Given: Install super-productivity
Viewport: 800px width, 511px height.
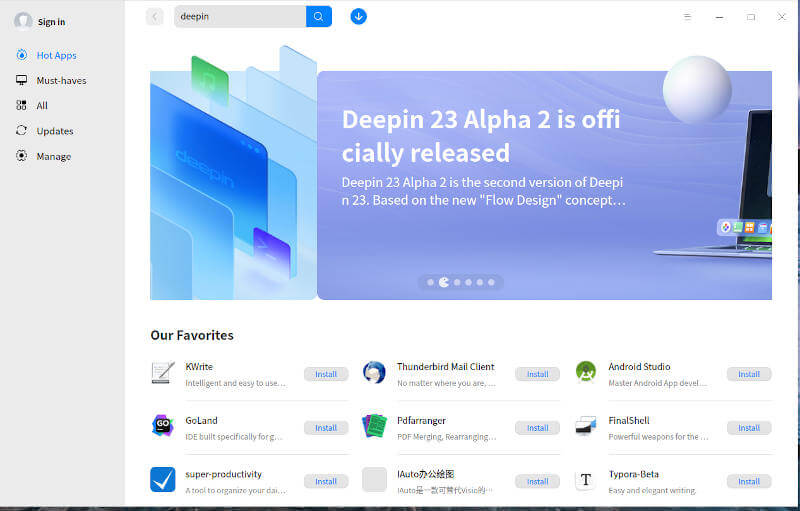Looking at the screenshot, I should 326,481.
